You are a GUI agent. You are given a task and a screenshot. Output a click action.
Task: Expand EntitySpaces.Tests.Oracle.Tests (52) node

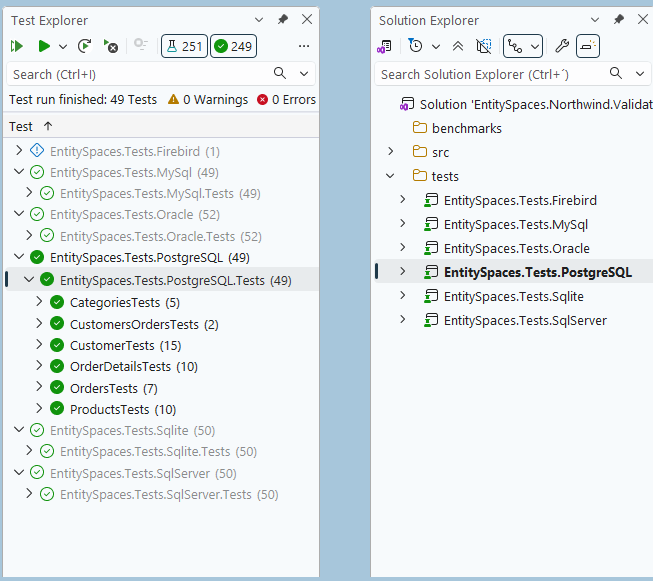[x=29, y=236]
